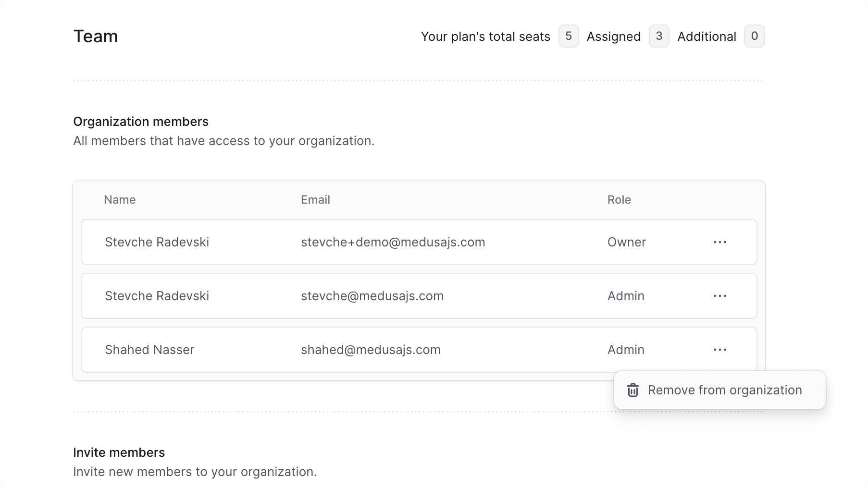This screenshot has height=488, width=868.
Task: Click the Additional seats badge showing 0
Action: coord(754,36)
